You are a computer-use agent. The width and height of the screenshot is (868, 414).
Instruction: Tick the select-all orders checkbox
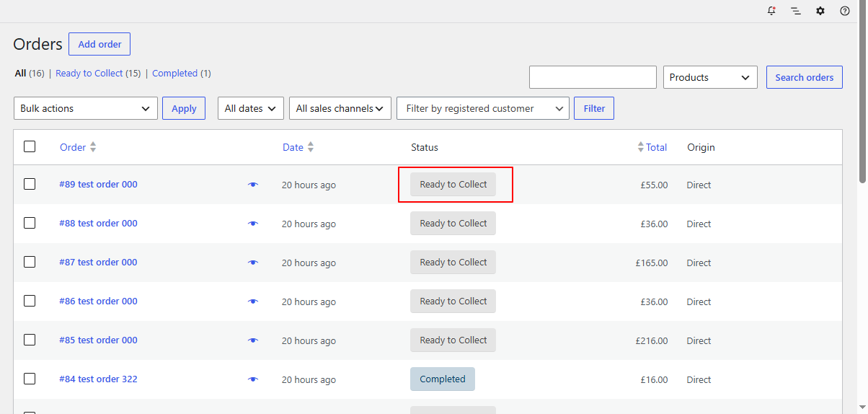(x=30, y=146)
